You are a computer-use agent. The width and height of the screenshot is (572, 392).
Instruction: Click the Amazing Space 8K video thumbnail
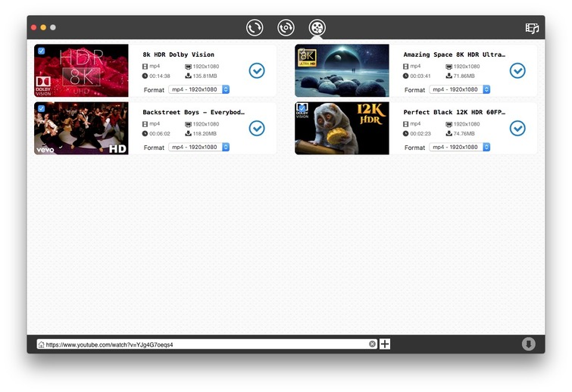(x=342, y=70)
